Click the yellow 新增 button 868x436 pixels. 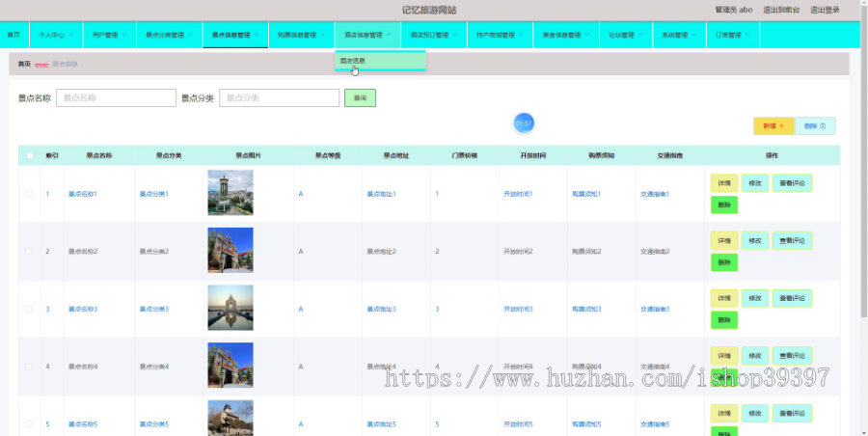pyautogui.click(x=773, y=126)
